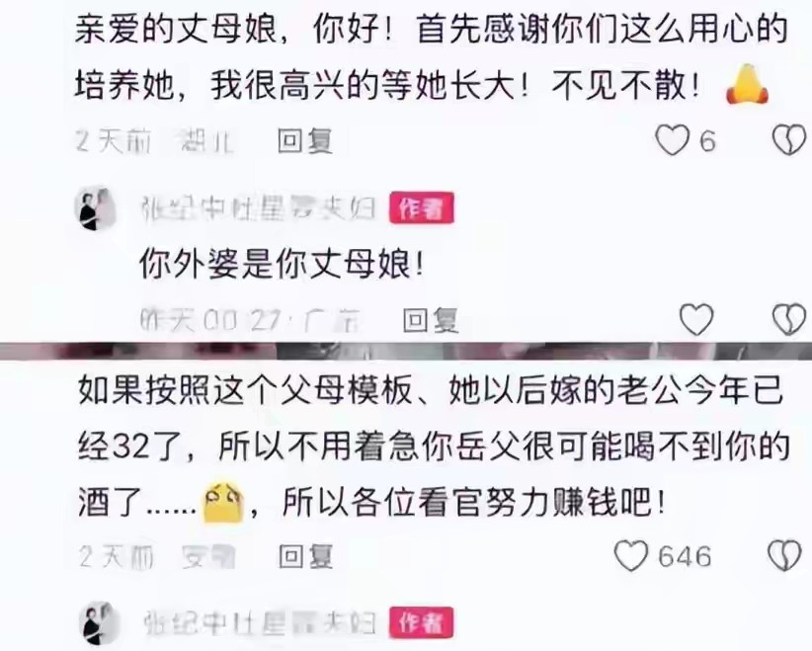Reply to the 父母模板 comment
Screen dimensions: 812x651
tap(305, 556)
